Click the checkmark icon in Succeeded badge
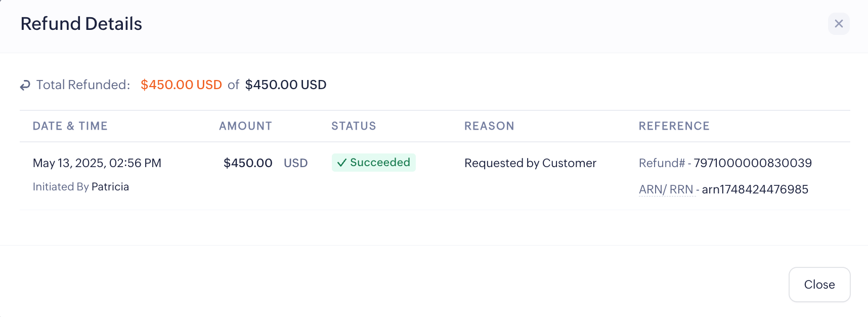This screenshot has width=868, height=317. (x=342, y=163)
